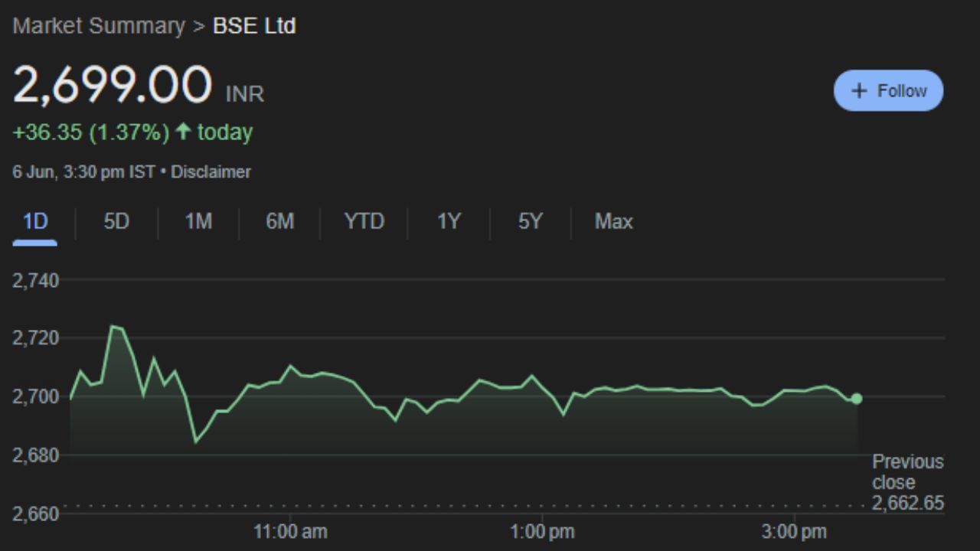Select the 5Y range tab
This screenshot has width=980, height=551.
pos(530,222)
